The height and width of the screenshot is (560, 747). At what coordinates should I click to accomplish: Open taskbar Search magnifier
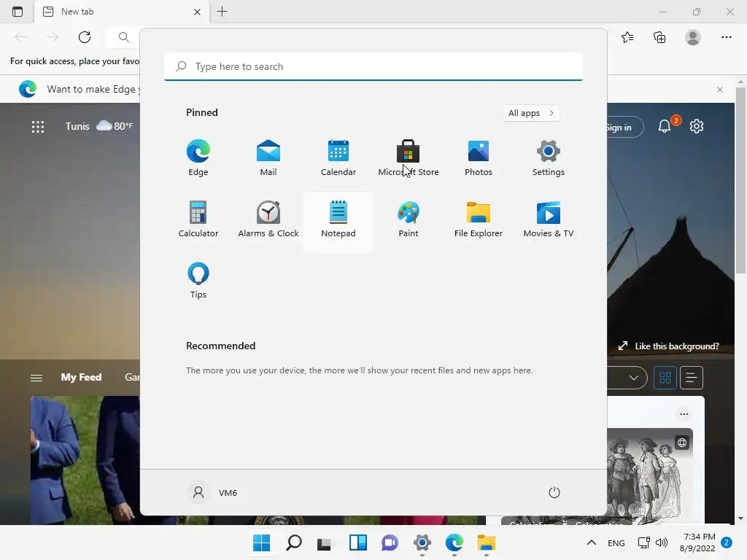pos(293,542)
